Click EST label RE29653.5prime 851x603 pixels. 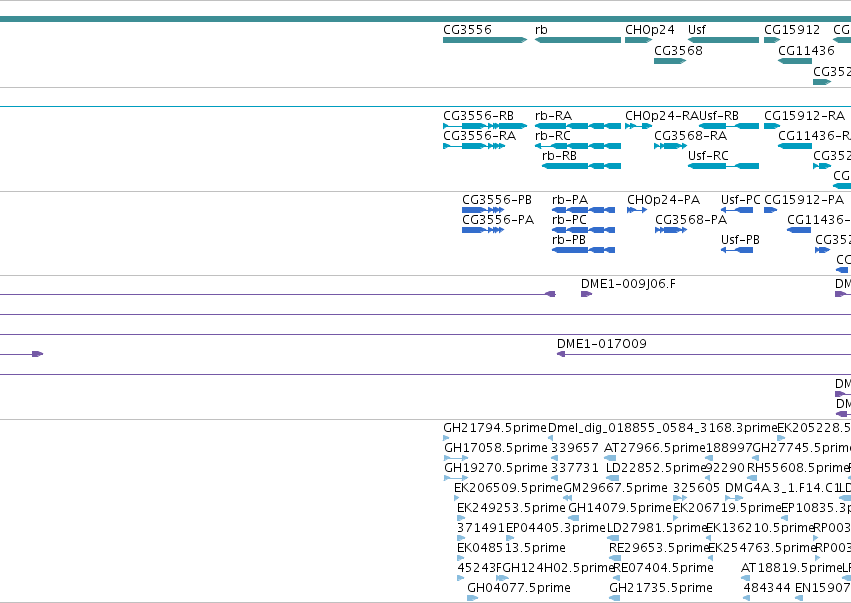659,548
